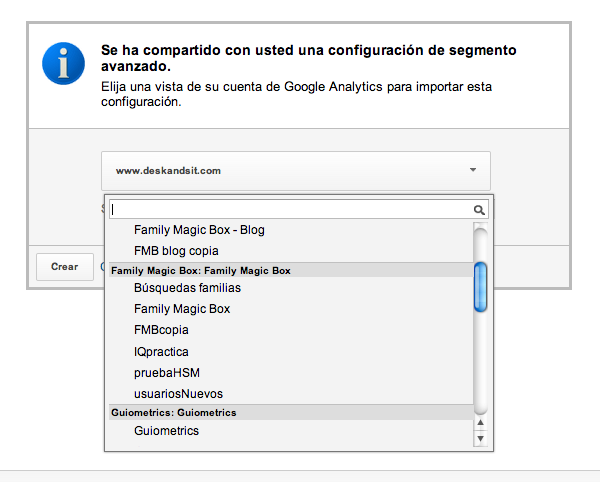The height and width of the screenshot is (482, 600).
Task: Click the scrollbar down arrow in list
Action: pyautogui.click(x=481, y=439)
